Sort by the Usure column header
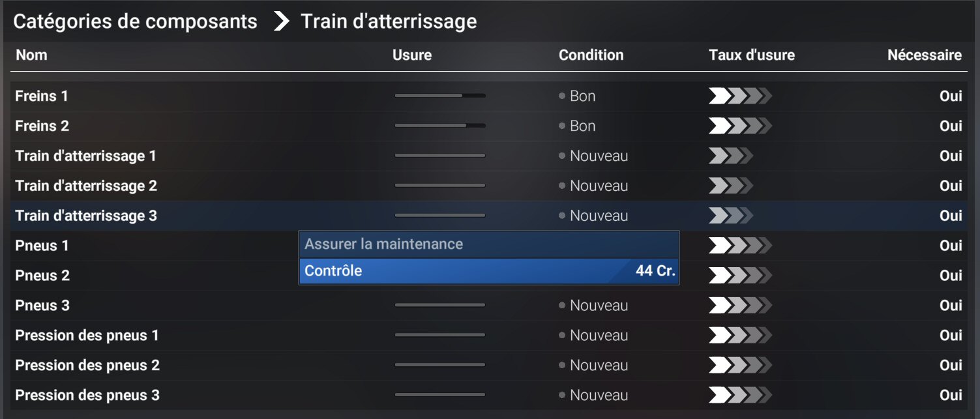This screenshot has height=419, width=980. tap(411, 55)
